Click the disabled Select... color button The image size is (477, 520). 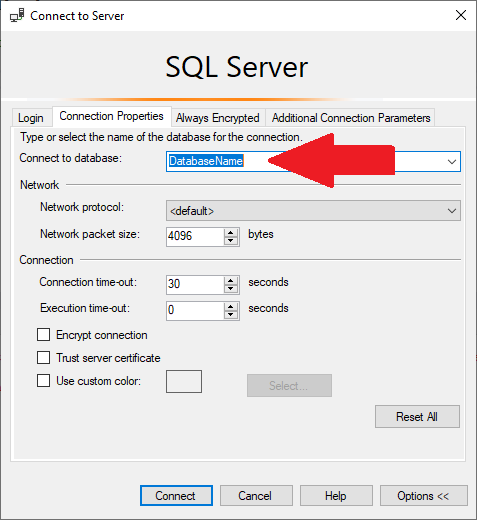coord(289,386)
